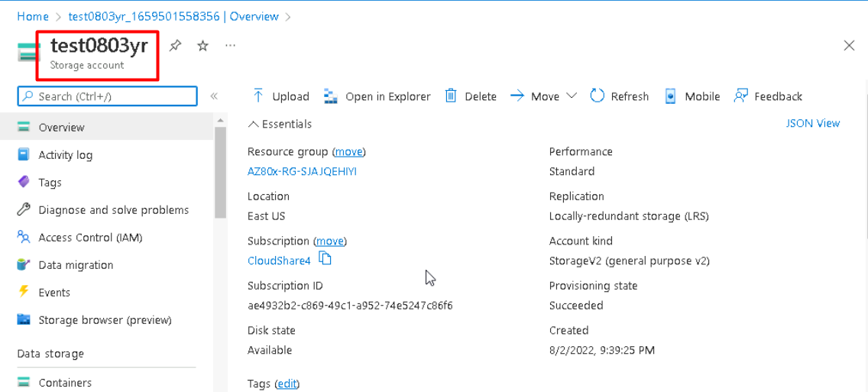Open Access Control (IAM) menu item
Screen dimensions: 868x392
point(90,238)
